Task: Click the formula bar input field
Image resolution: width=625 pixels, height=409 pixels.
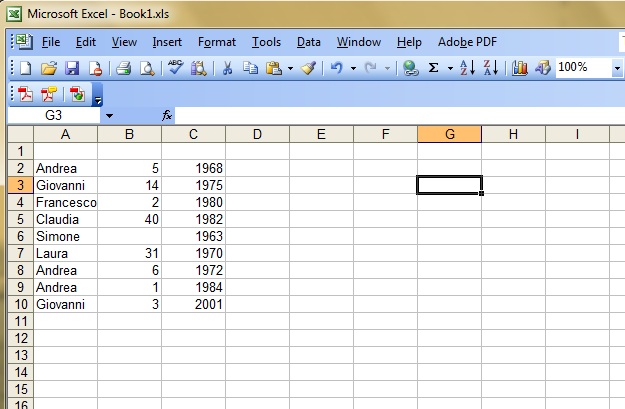Action: 400,116
